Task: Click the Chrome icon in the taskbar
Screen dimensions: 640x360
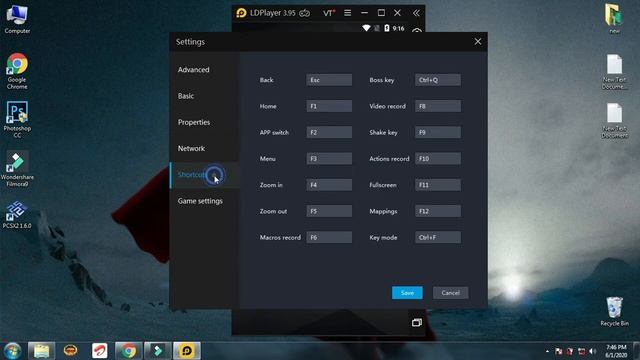Action: pos(128,351)
